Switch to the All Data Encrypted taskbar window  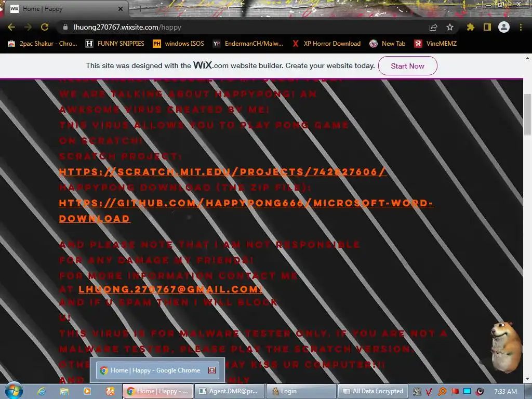click(373, 391)
